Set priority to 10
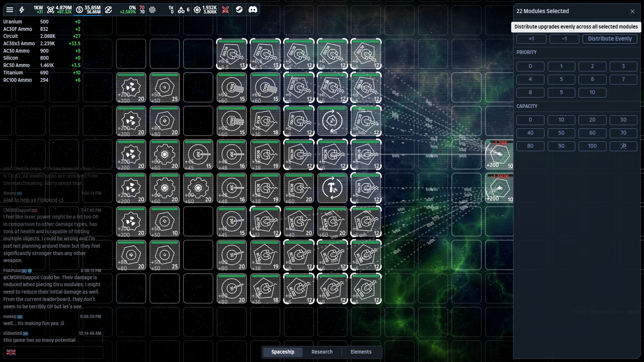Image resolution: width=644 pixels, height=362 pixels. pos(592,93)
